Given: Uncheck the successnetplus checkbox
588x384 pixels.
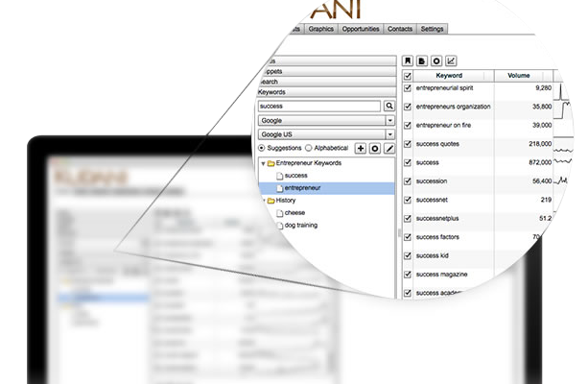Looking at the screenshot, I should (408, 219).
